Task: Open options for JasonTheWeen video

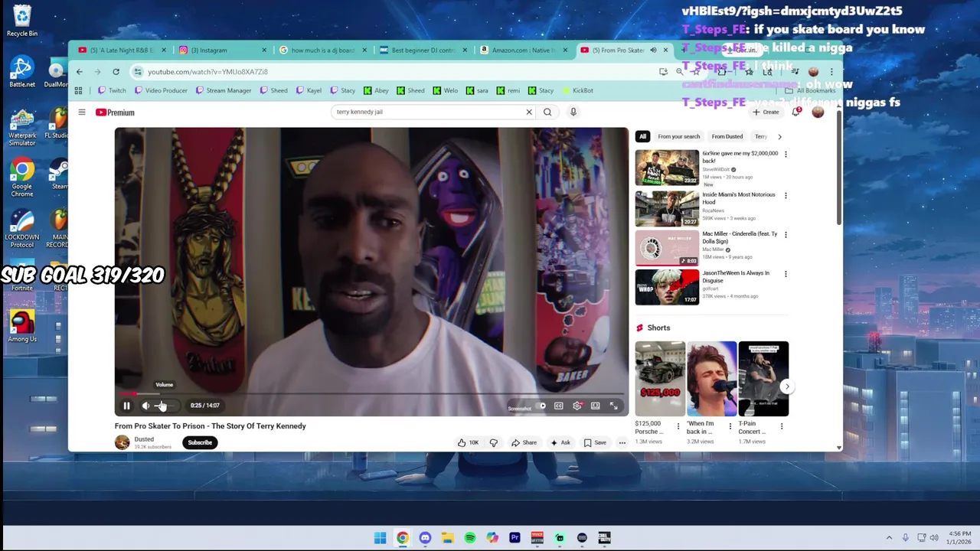Action: pos(786,274)
